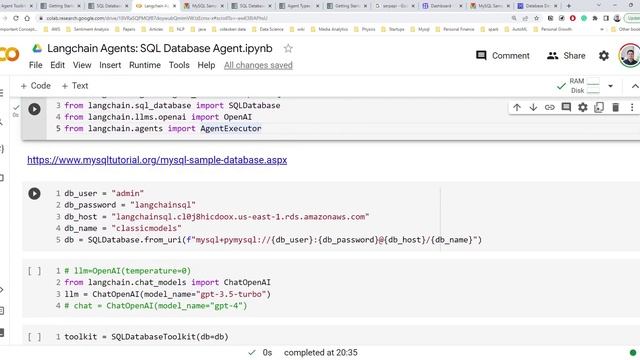Screen dimensions: 640x360
Task: Open Colab notebook settings gear
Action: (604, 56)
